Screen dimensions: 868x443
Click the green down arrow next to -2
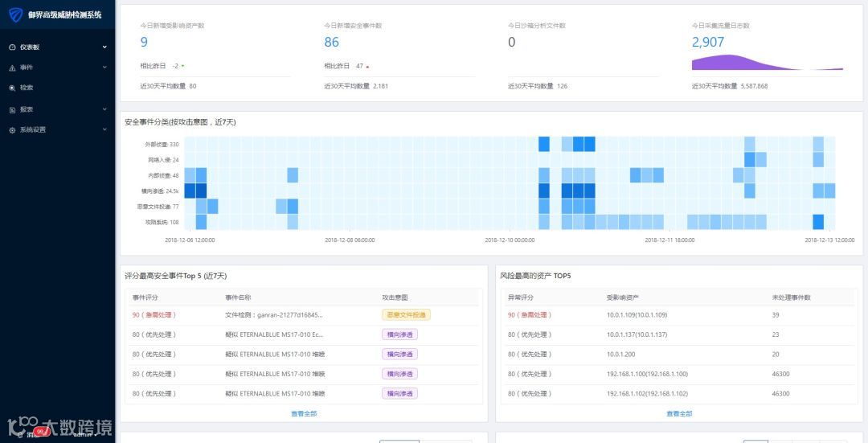pyautogui.click(x=182, y=66)
